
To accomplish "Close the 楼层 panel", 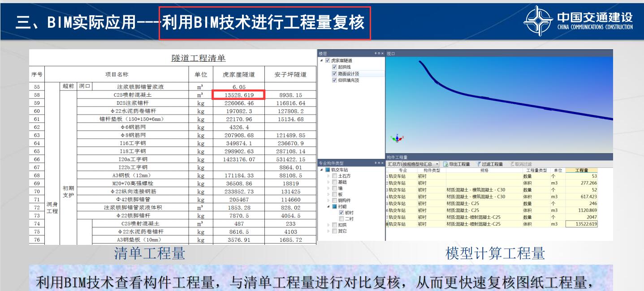I will [382, 53].
